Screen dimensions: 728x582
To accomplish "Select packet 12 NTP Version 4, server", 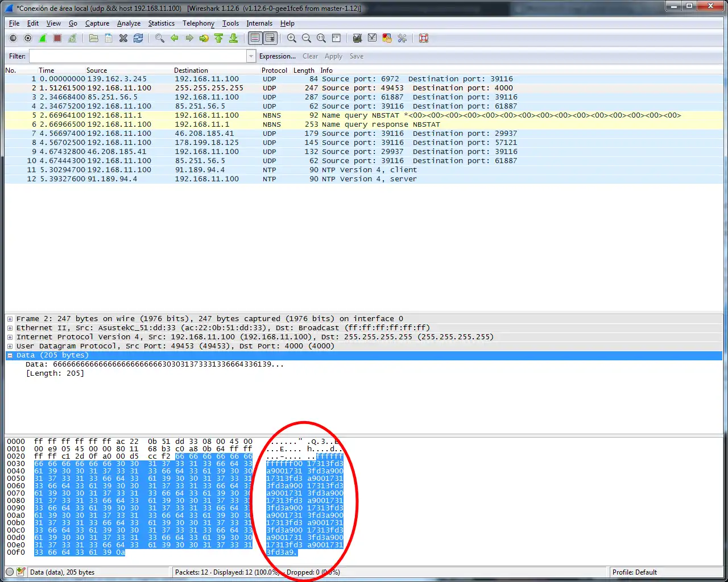I will [x=364, y=179].
